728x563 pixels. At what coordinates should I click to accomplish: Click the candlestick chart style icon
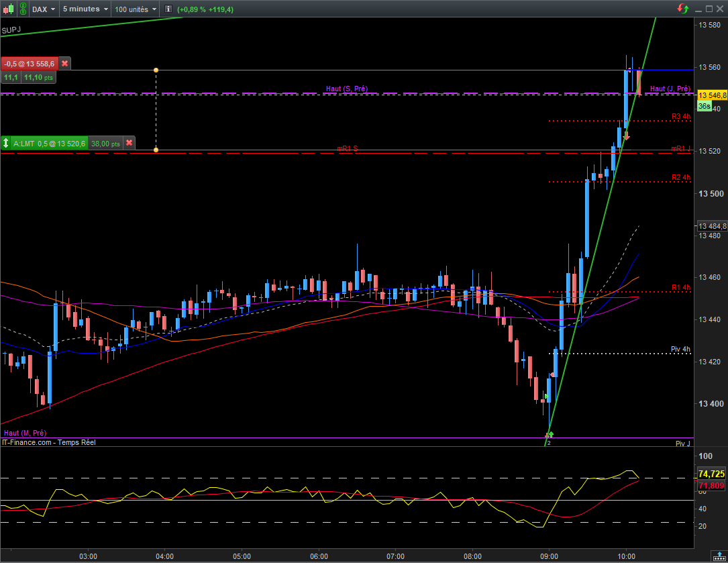pos(7,9)
